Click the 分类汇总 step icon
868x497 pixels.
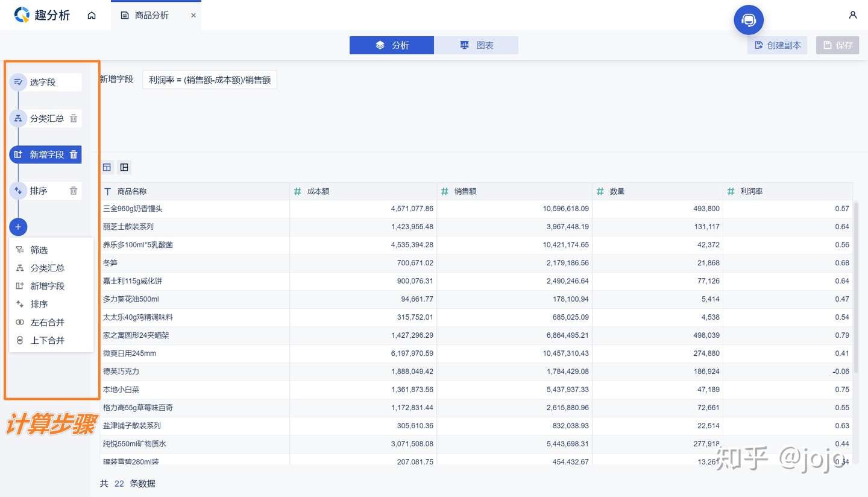(x=18, y=118)
